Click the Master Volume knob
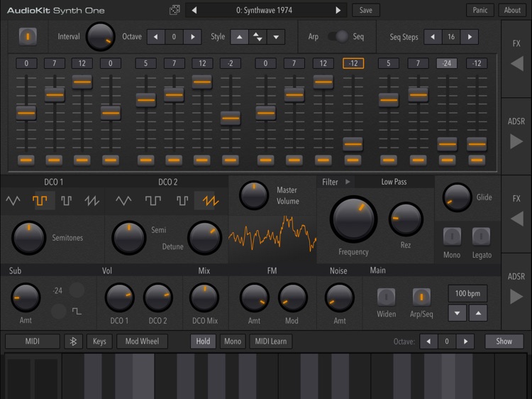This screenshot has width=532, height=399. point(254,195)
